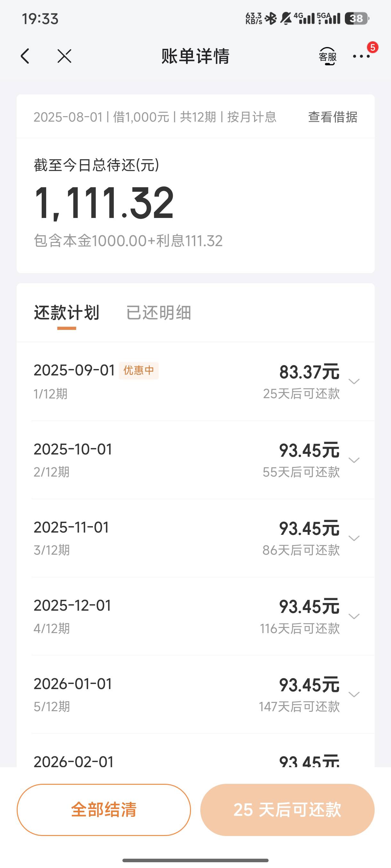The height and width of the screenshot is (868, 391).
Task: Tap the 25 天后可还款 button
Action: point(287,810)
